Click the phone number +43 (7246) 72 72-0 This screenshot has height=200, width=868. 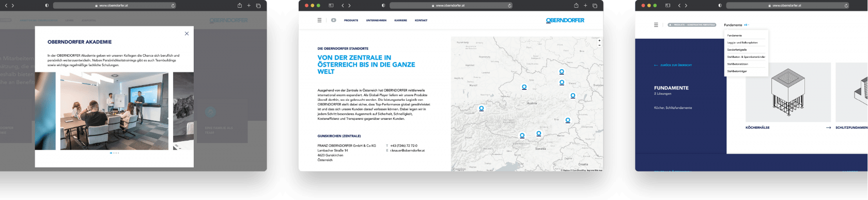pyautogui.click(x=404, y=146)
